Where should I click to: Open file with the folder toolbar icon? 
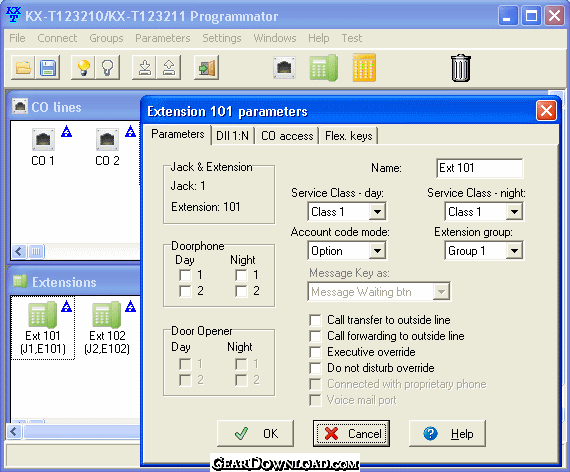(x=23, y=68)
